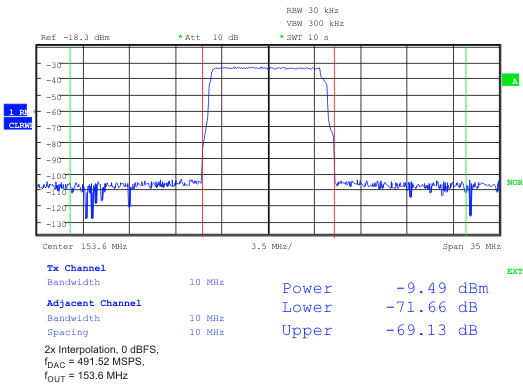Select the VBW 300 kHz setting
Screen dimensions: 523x388
point(315,23)
